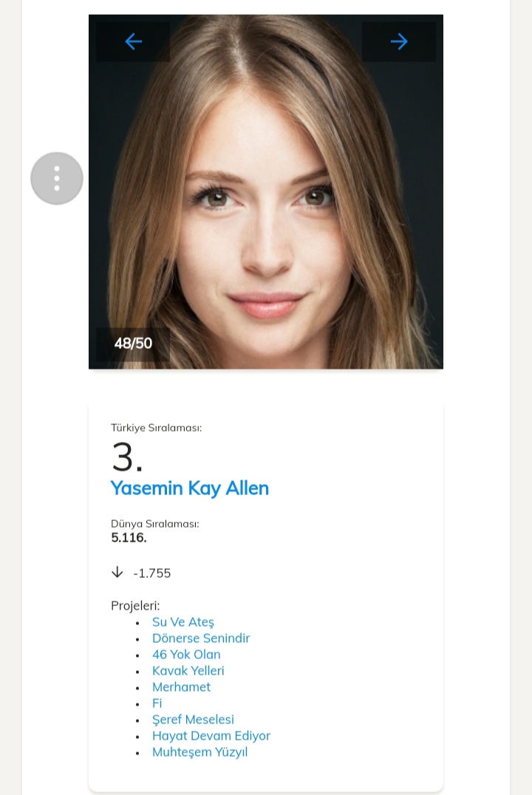Image resolution: width=532 pixels, height=795 pixels.
Task: Visit the Kavak Yelleri project page
Action: [x=188, y=671]
